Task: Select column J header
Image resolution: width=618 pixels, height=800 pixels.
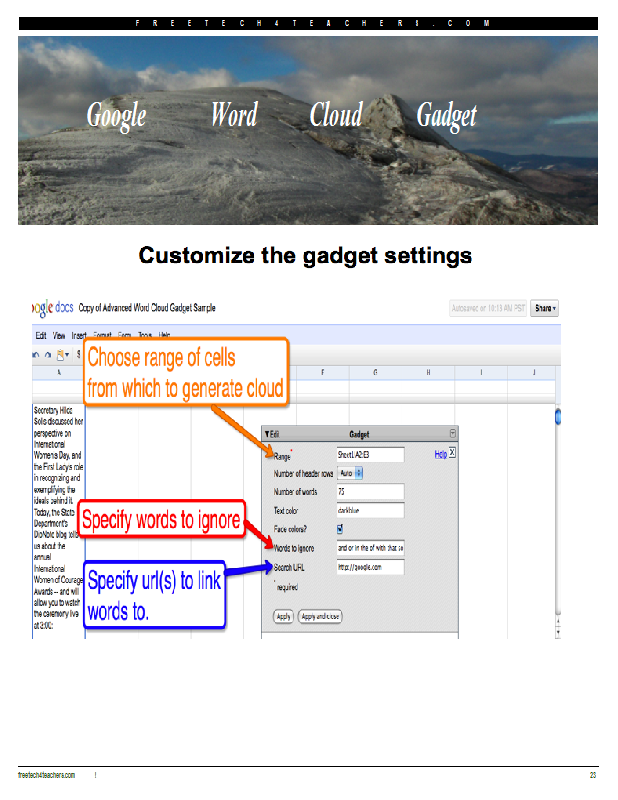Action: (533, 372)
